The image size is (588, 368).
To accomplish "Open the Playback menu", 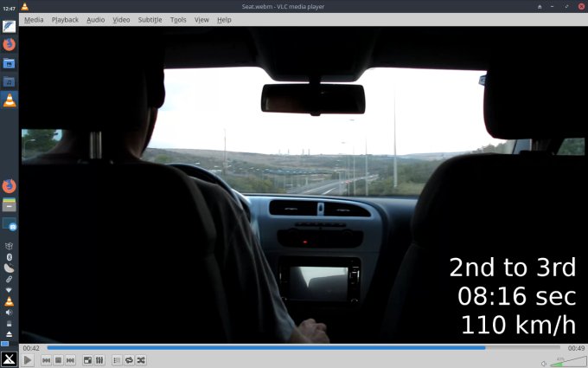I will [65, 20].
